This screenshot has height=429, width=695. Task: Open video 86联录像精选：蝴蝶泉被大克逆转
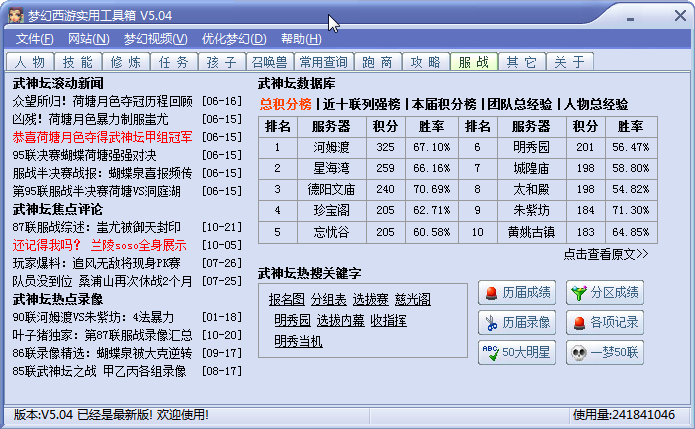[x=102, y=353]
